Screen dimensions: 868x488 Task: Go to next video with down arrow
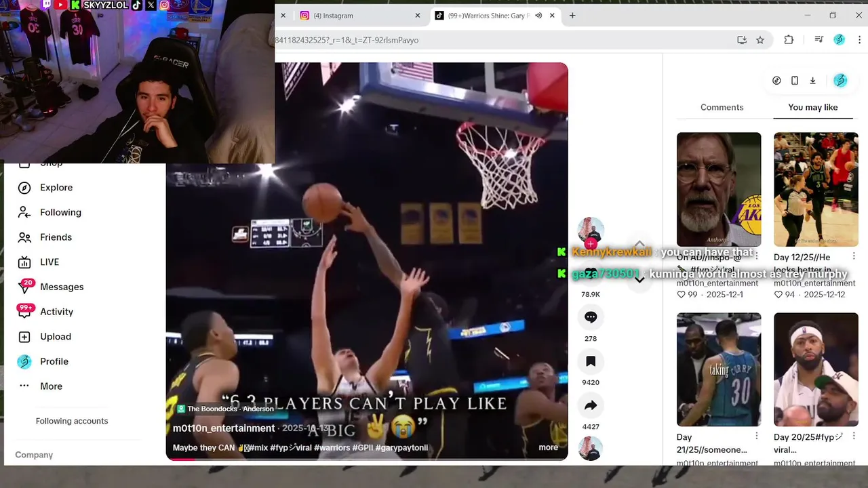(x=639, y=279)
